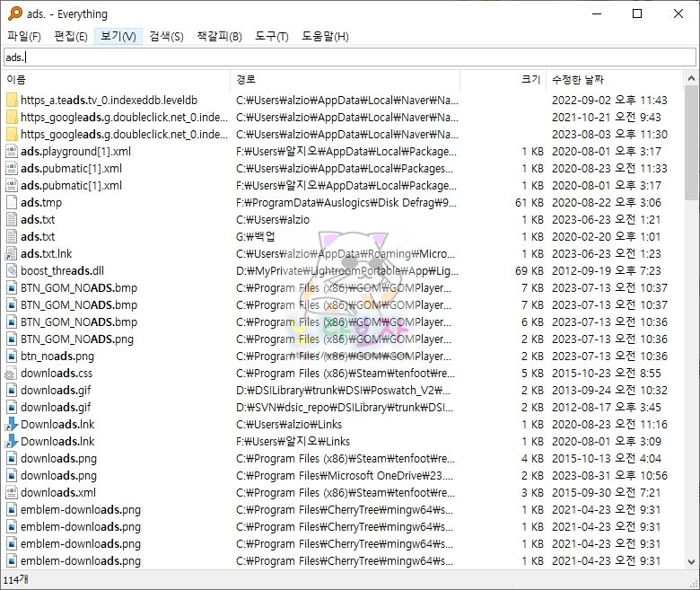Click text icon of ads.txt in G:\백업

tap(12, 236)
